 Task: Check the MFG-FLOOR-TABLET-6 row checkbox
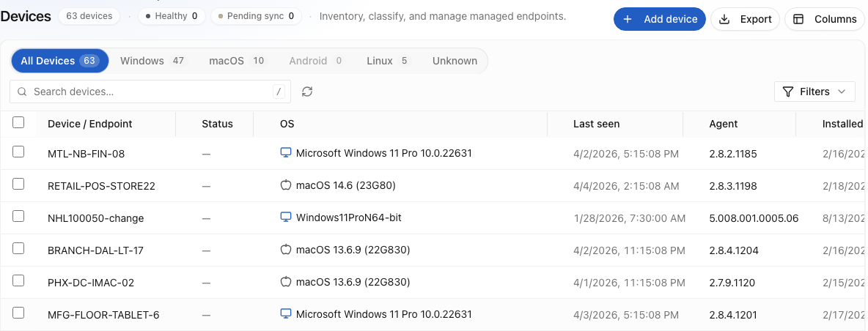coord(18,313)
